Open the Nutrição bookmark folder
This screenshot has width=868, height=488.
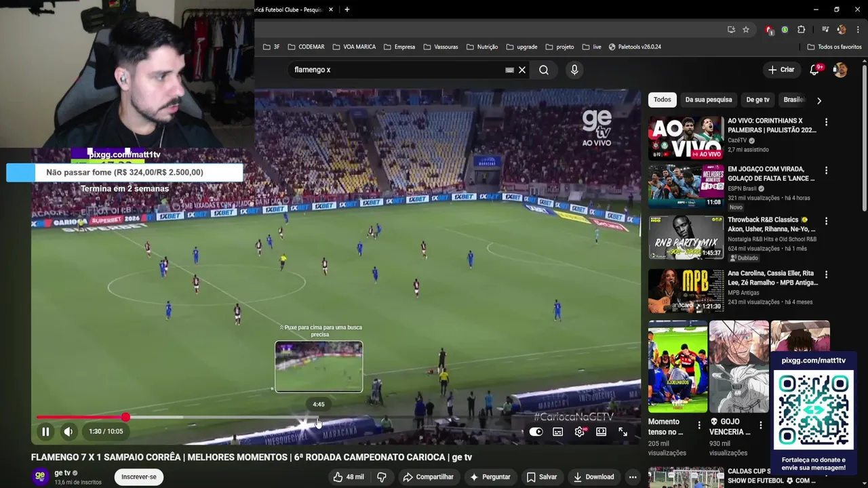coord(482,47)
